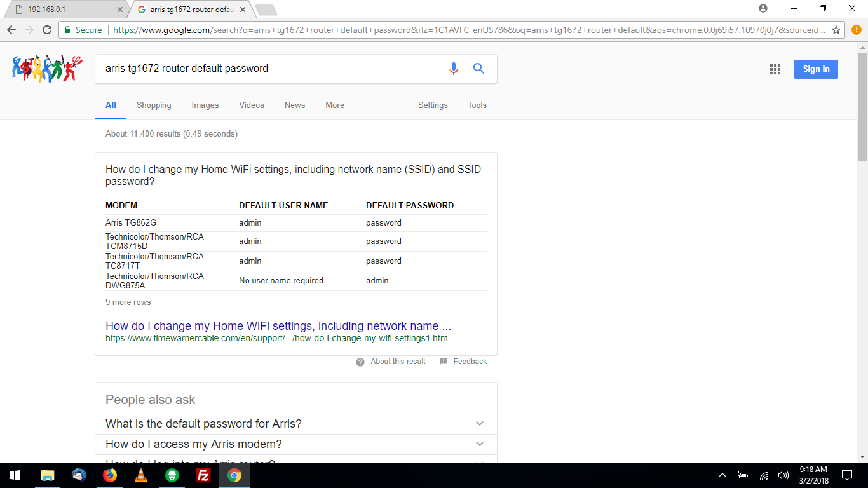Open VLC media player from the taskbar
Image resolution: width=868 pixels, height=488 pixels.
click(x=141, y=475)
